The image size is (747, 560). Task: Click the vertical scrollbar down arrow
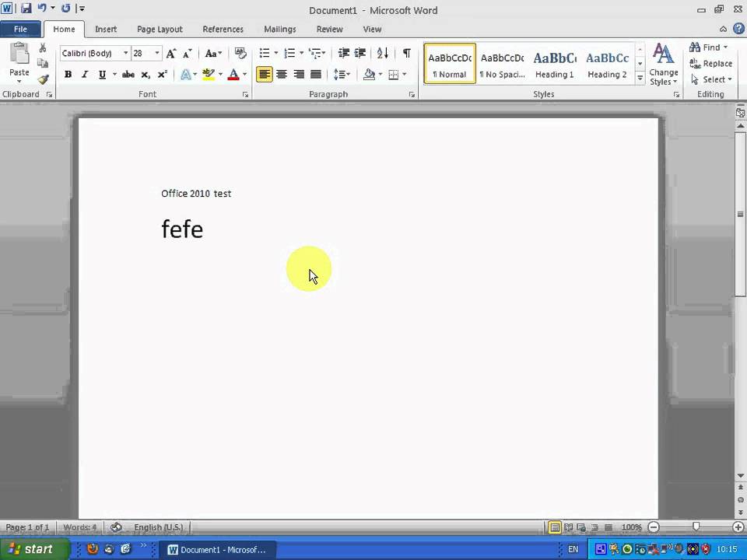click(x=740, y=475)
